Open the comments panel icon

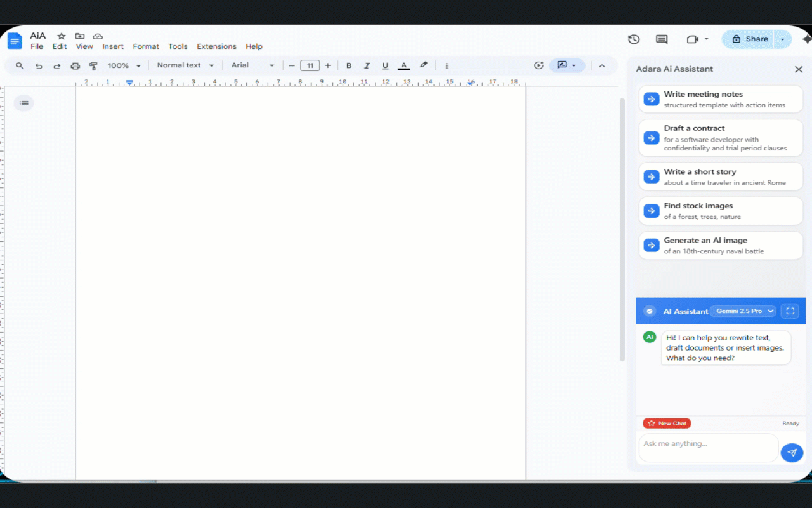tap(661, 39)
